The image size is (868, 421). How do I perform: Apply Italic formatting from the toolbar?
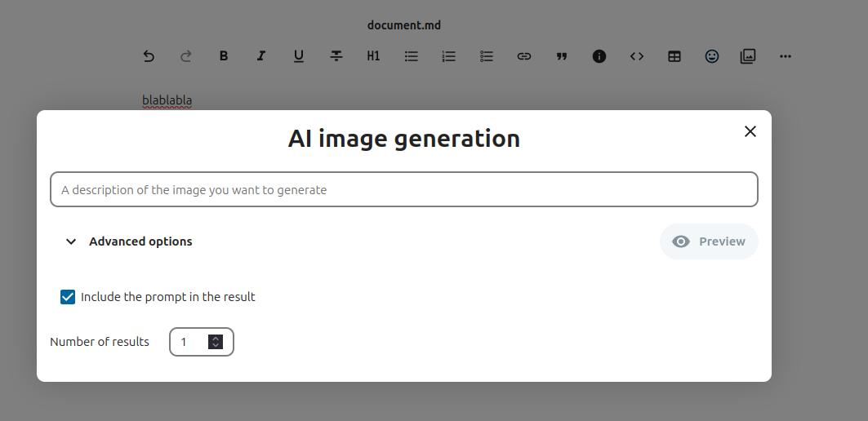pos(261,56)
